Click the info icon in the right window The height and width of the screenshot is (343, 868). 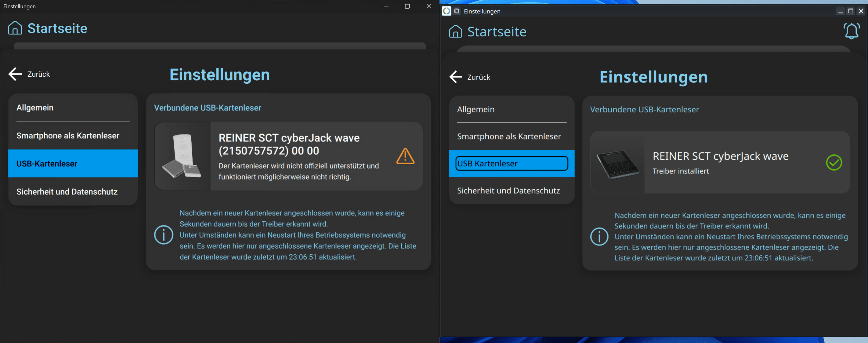(x=599, y=236)
